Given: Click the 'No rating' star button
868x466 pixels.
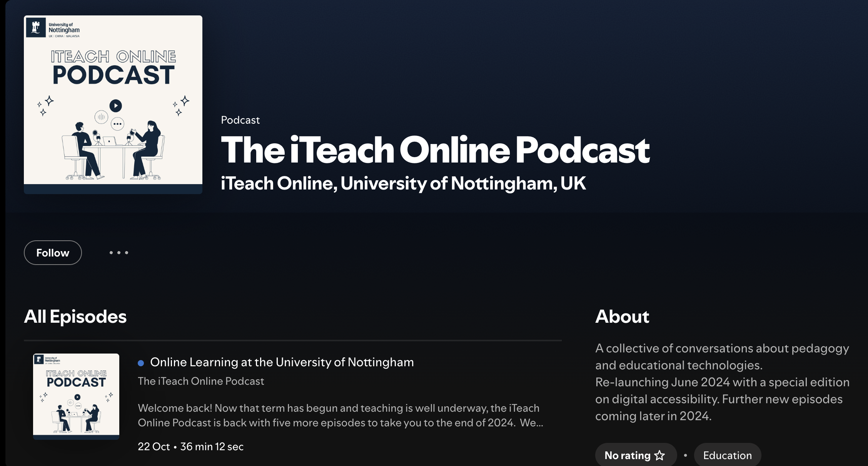Looking at the screenshot, I should point(636,455).
